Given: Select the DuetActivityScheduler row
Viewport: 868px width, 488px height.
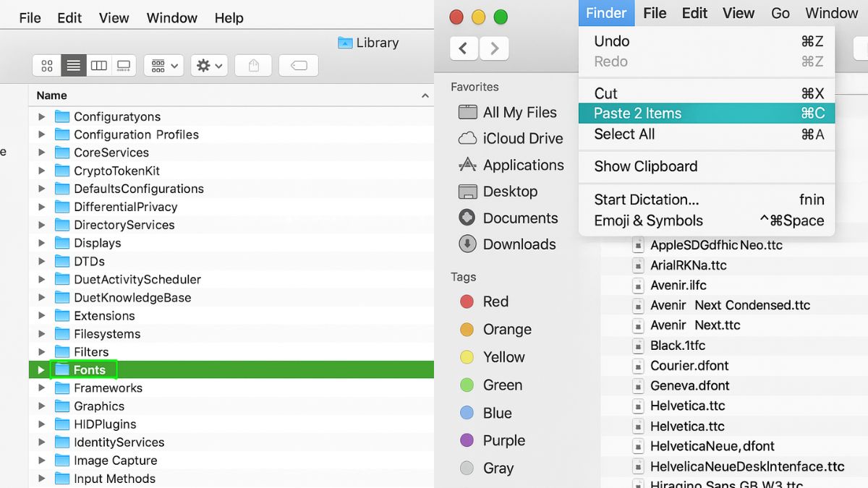Looking at the screenshot, I should [231, 279].
